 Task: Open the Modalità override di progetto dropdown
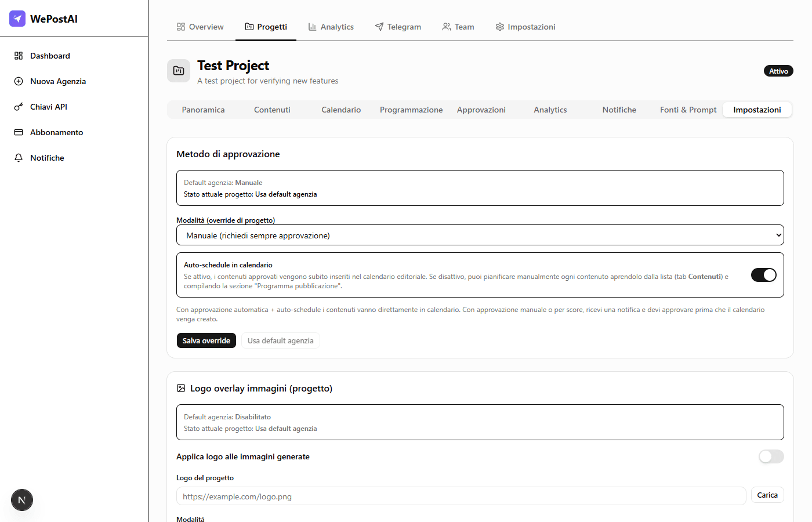(480, 235)
